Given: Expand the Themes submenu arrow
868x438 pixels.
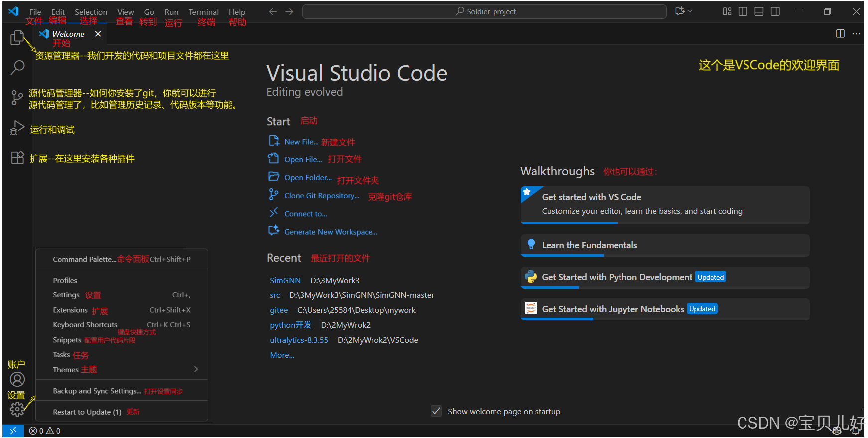Looking at the screenshot, I should (196, 369).
